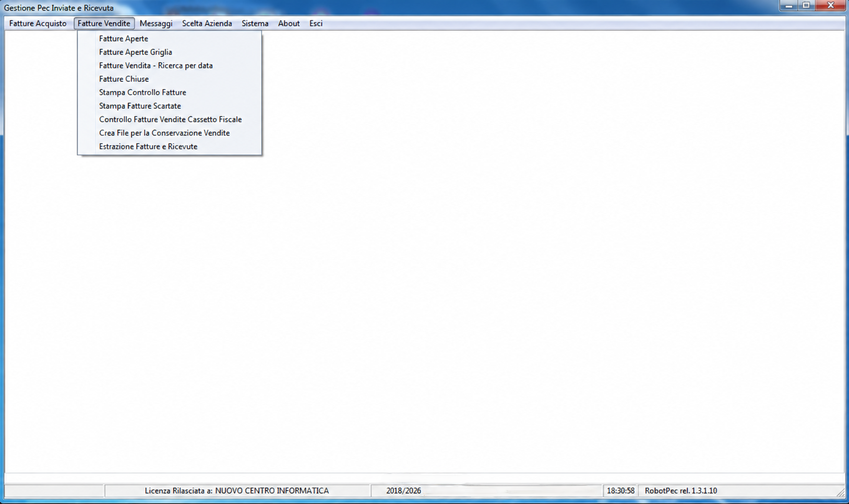The height and width of the screenshot is (504, 849).
Task: Close the Fatture Vendite menu
Action: [x=104, y=23]
